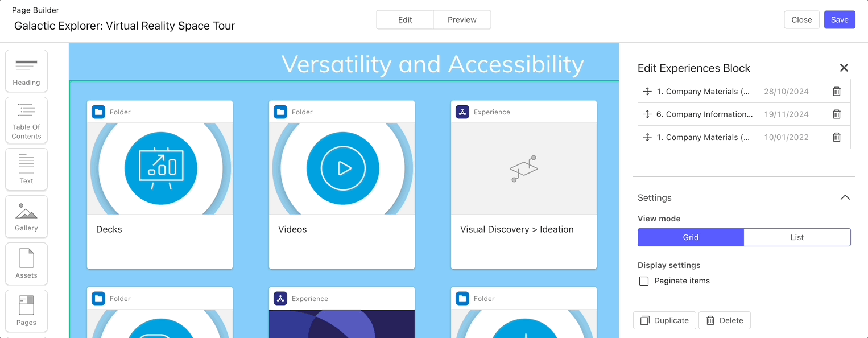Image resolution: width=868 pixels, height=338 pixels.
Task: Switch to the Preview tab
Action: tap(462, 20)
